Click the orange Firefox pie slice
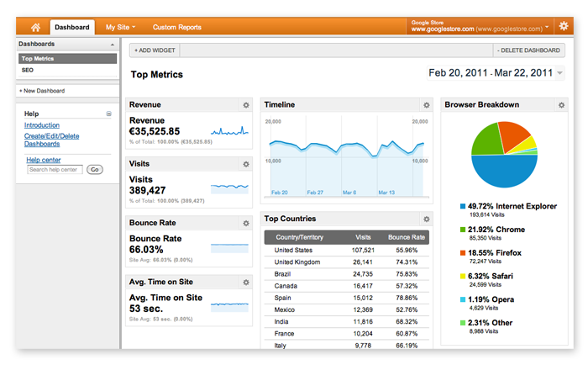588x370 pixels. tap(513, 135)
